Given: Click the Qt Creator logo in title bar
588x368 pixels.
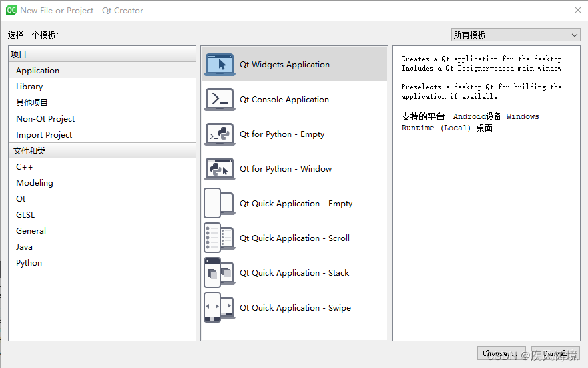Looking at the screenshot, I should (x=11, y=10).
